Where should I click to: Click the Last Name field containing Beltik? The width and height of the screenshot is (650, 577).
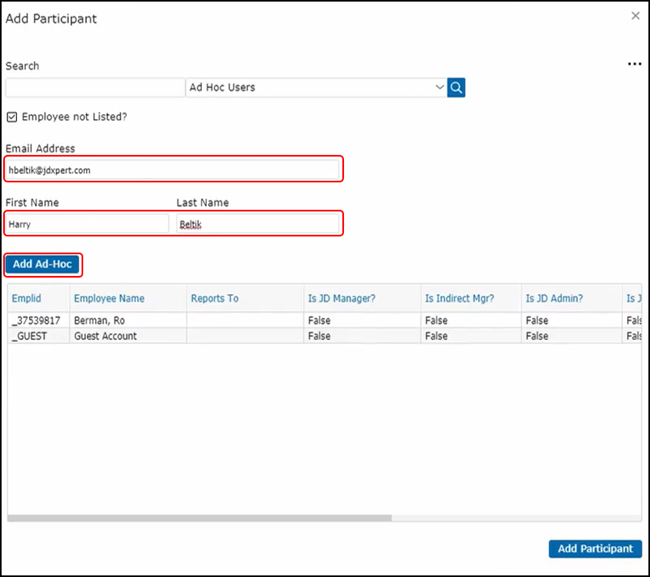258,225
